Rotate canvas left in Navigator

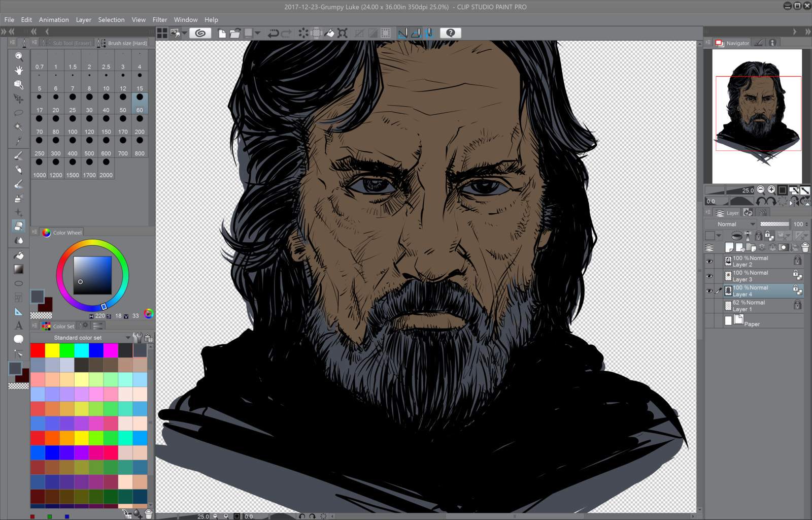point(761,202)
